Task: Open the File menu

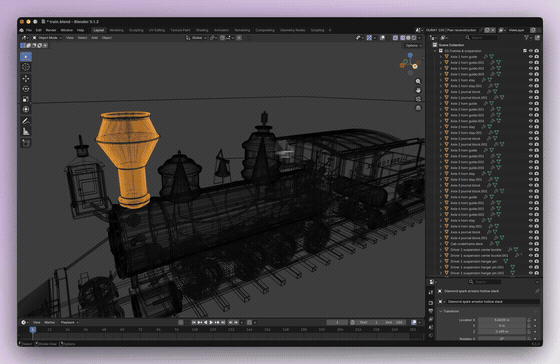Action: click(29, 30)
